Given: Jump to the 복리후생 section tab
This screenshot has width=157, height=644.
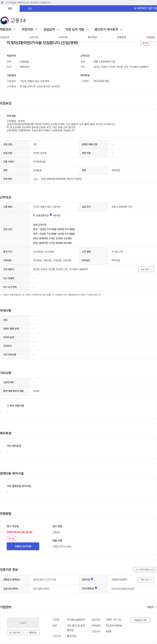Looking at the screenshot, I should 92,37.
